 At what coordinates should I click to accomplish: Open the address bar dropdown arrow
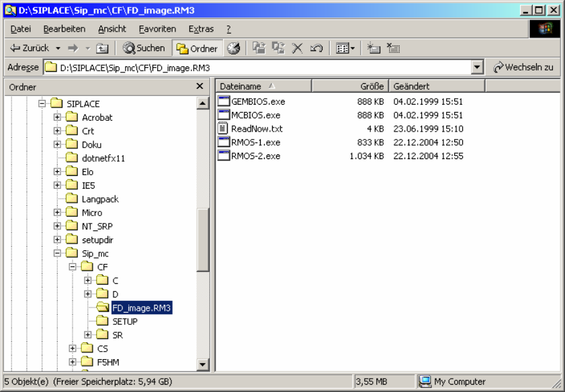tap(477, 68)
